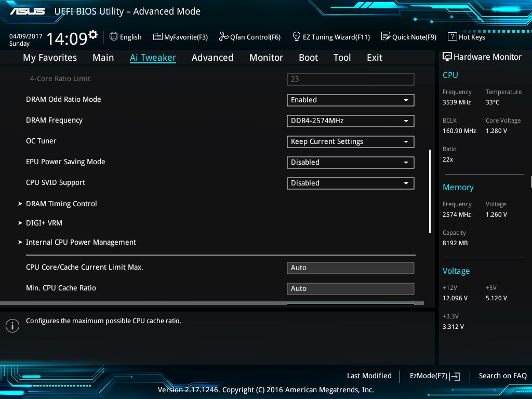The height and width of the screenshot is (399, 532).
Task: Click the Memory voltage 1.260 V value
Action: pyautogui.click(x=496, y=215)
